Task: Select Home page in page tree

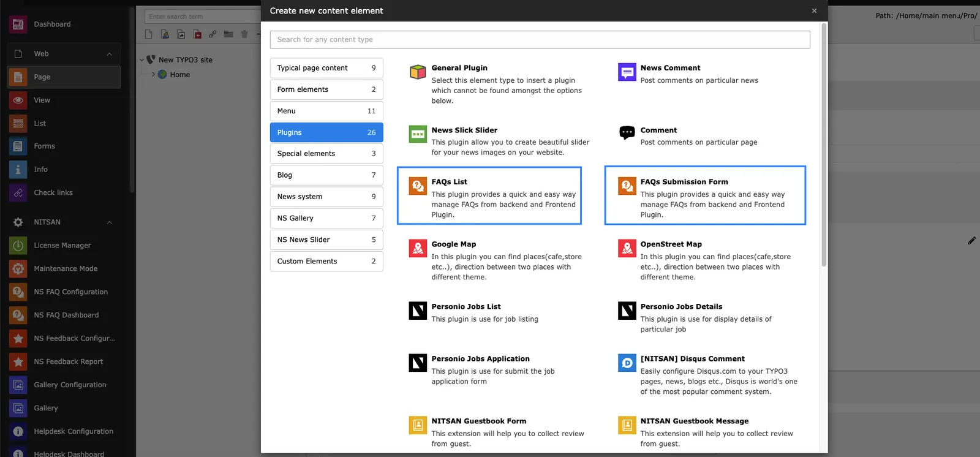Action: tap(180, 75)
